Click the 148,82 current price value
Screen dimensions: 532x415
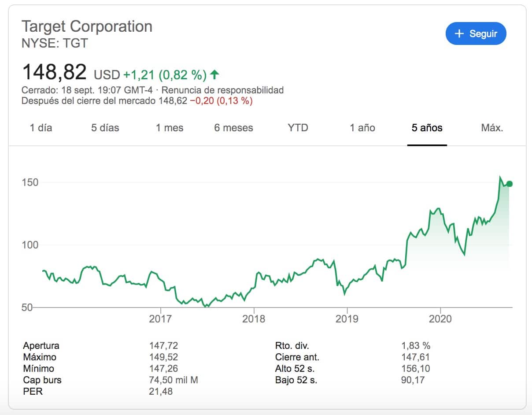click(54, 72)
